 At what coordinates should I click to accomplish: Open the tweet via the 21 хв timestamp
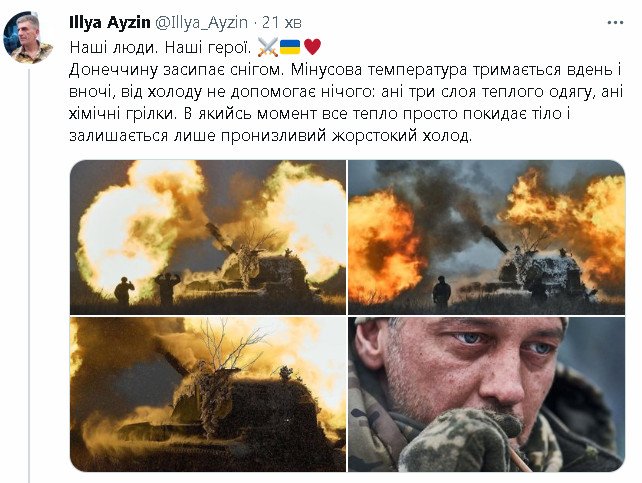[x=282, y=23]
